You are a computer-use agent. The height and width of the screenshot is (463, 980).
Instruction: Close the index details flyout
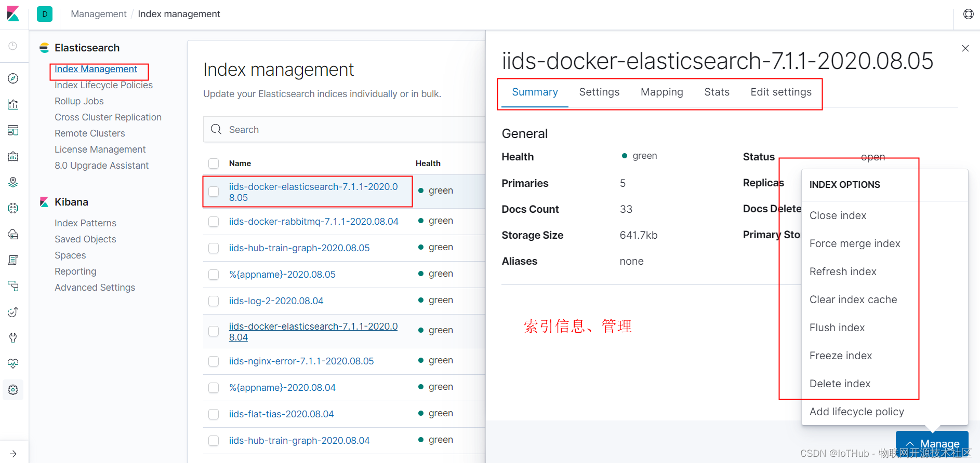pyautogui.click(x=965, y=48)
